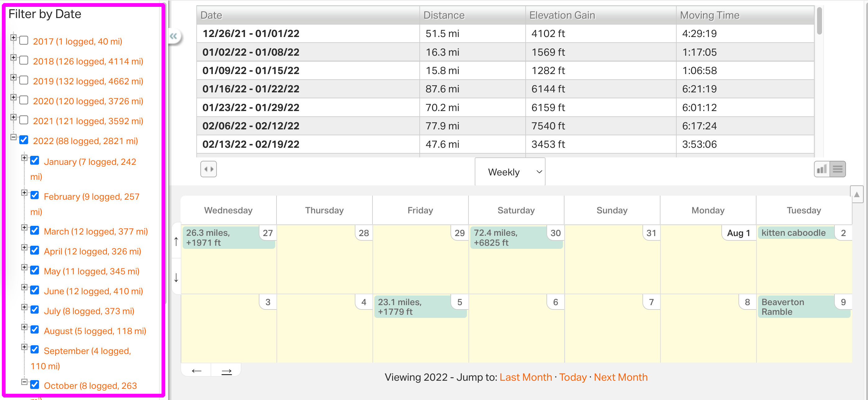Go forward with right arrow below calendar
868x400 pixels.
[x=226, y=371]
